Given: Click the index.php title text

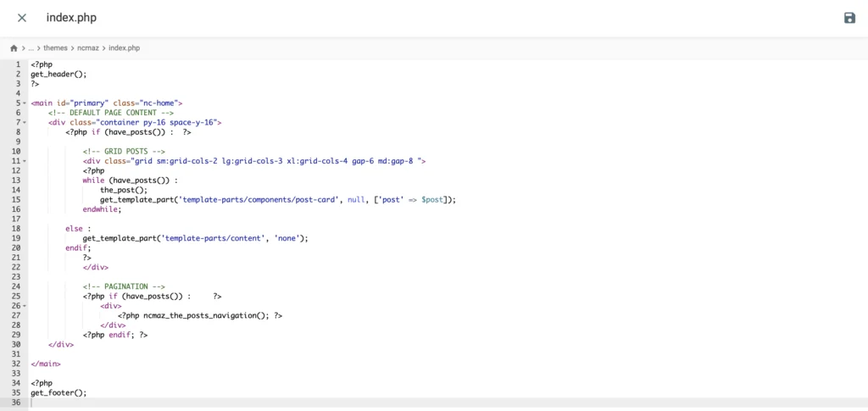Looking at the screenshot, I should [71, 18].
